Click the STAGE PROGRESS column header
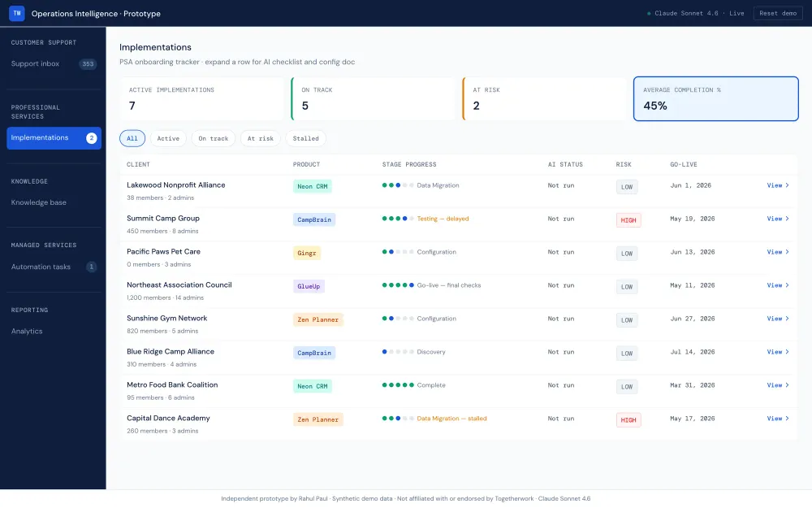 (409, 164)
